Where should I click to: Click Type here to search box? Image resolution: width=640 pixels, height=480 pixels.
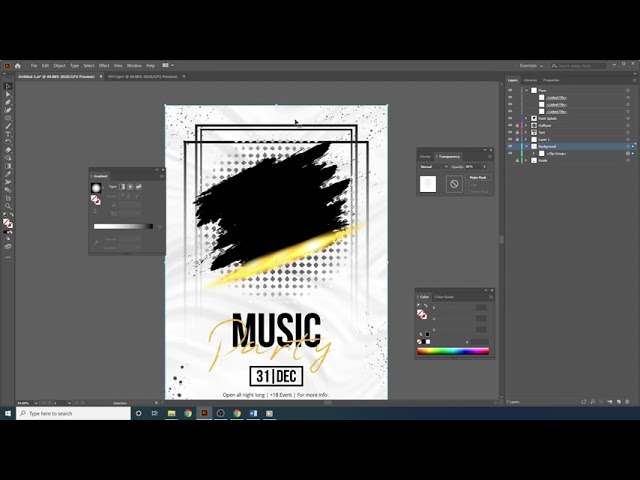click(x=73, y=413)
